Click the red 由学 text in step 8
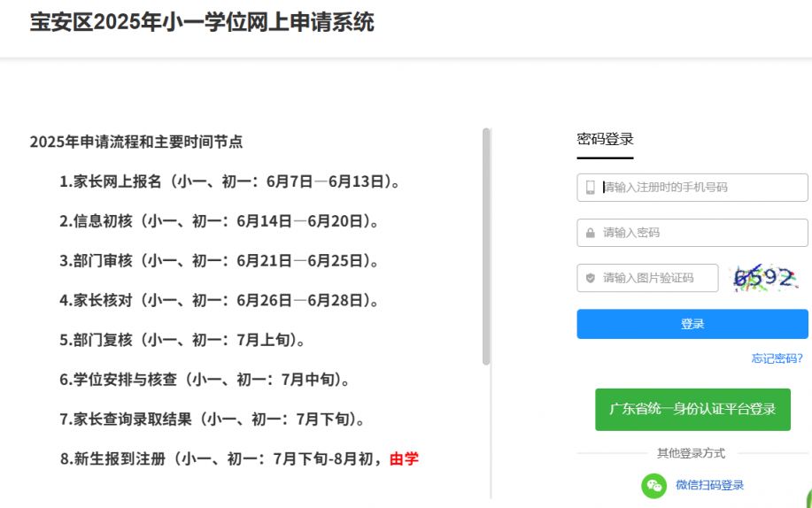The height and width of the screenshot is (508, 812). pos(404,458)
